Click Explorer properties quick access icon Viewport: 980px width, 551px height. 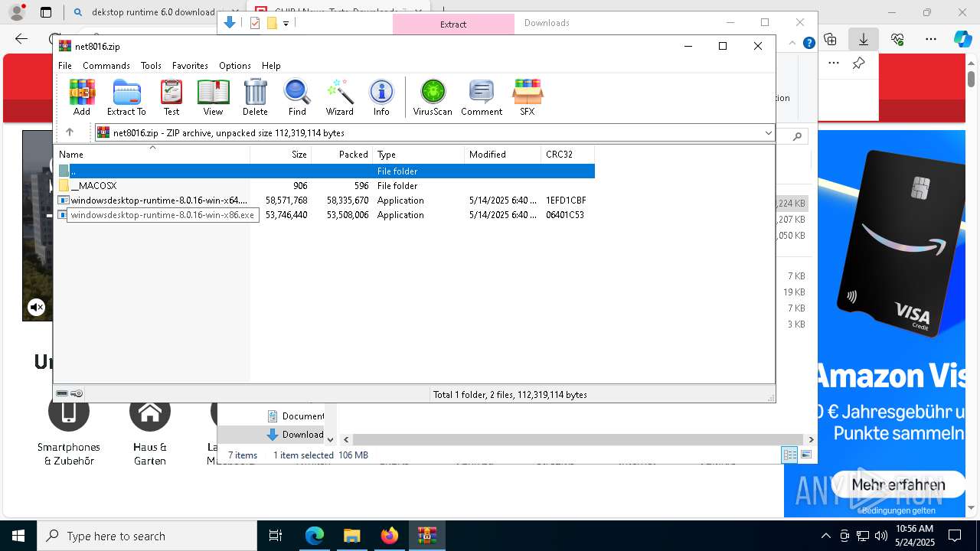tap(255, 23)
